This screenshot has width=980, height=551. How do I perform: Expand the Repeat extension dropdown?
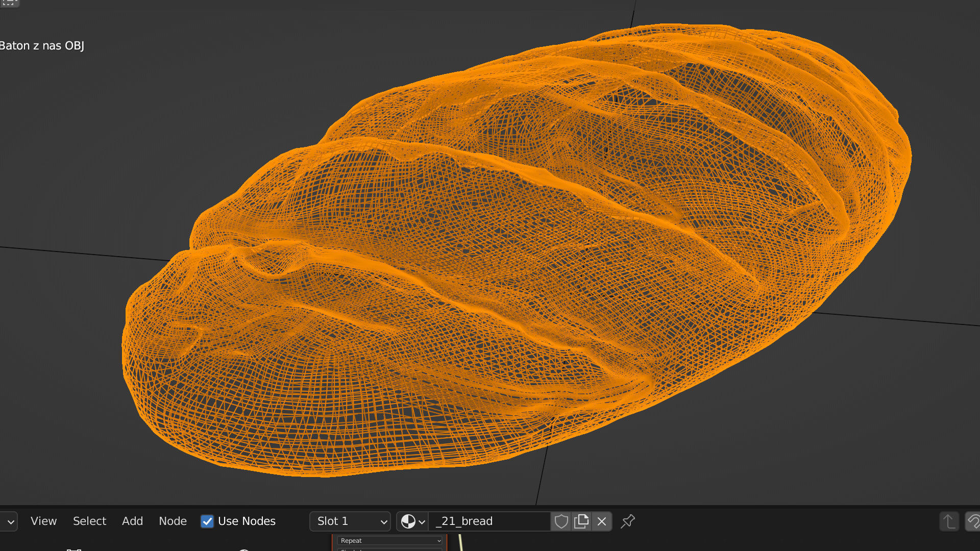point(390,541)
